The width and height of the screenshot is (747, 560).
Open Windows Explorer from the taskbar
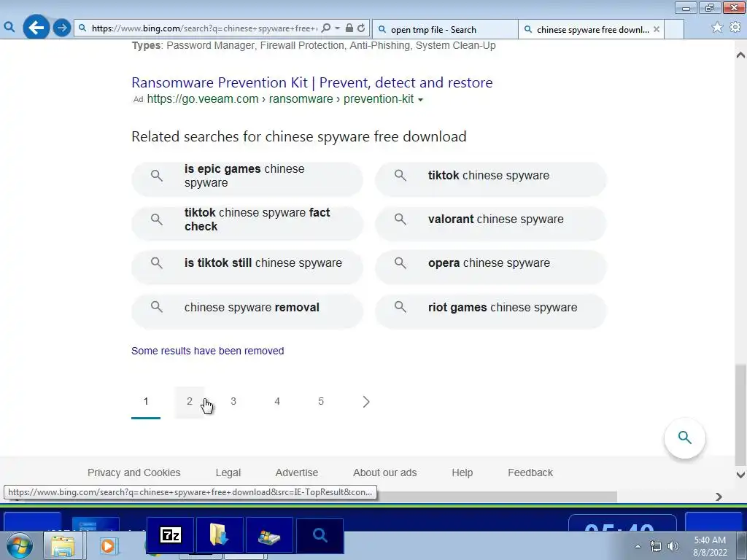63,545
